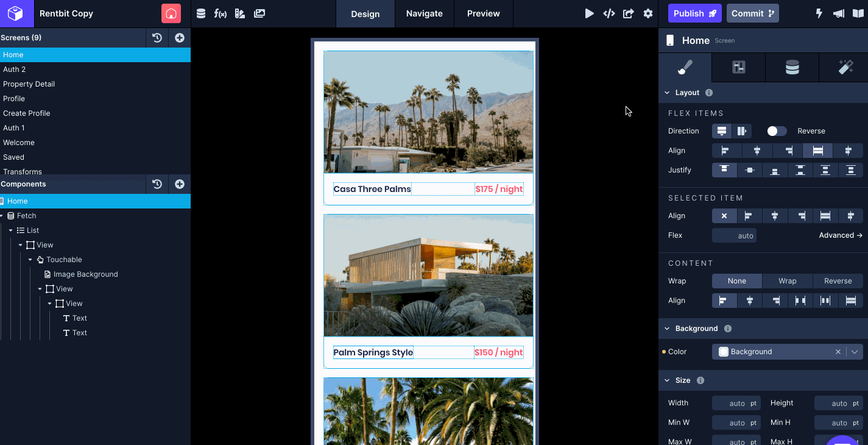The width and height of the screenshot is (868, 445).
Task: Set Flex Items Align to center
Action: [757, 151]
